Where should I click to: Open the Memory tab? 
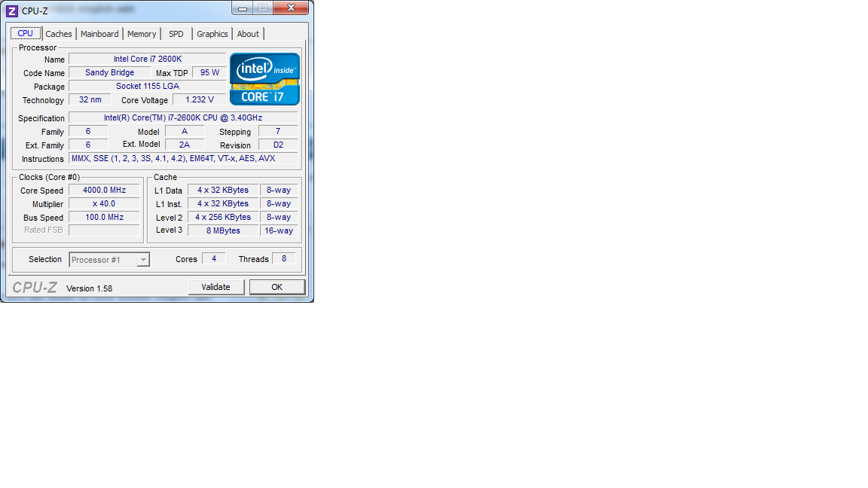(142, 34)
